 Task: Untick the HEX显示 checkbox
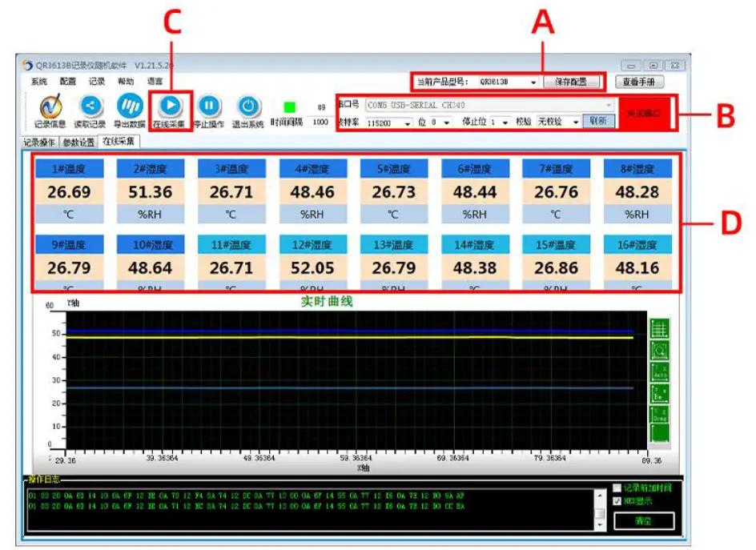tap(617, 501)
